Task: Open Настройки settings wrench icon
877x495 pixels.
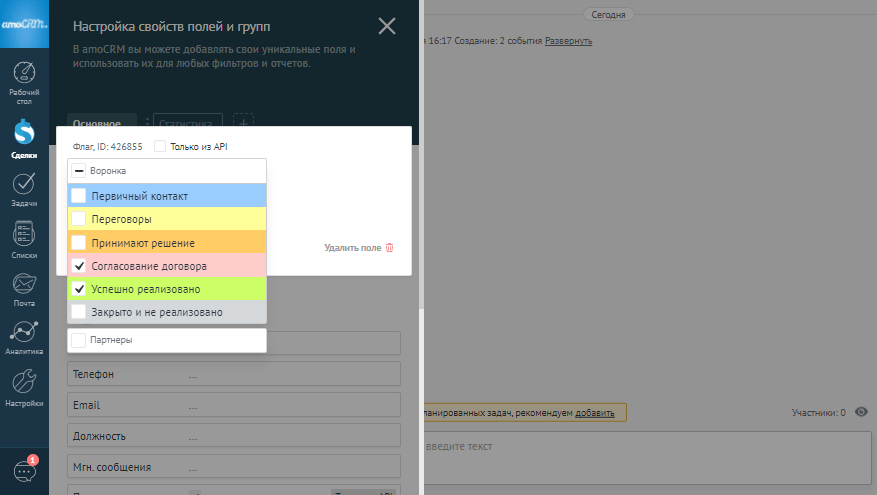Action: click(x=25, y=385)
